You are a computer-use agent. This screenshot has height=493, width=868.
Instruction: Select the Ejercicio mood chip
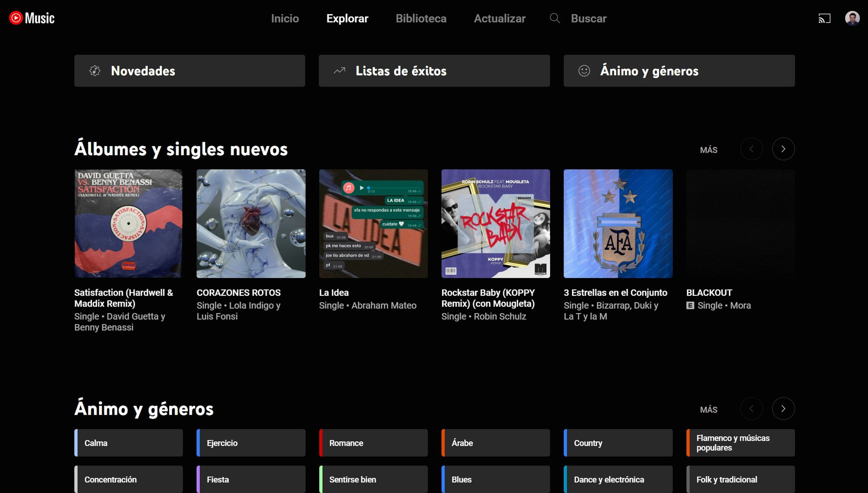(x=251, y=443)
